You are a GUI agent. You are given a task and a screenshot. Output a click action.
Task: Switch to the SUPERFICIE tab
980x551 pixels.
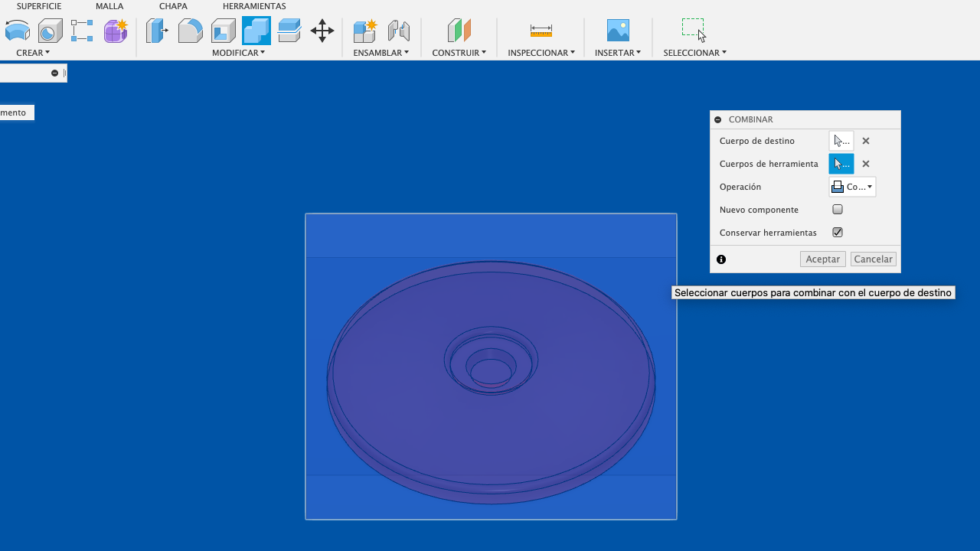39,6
